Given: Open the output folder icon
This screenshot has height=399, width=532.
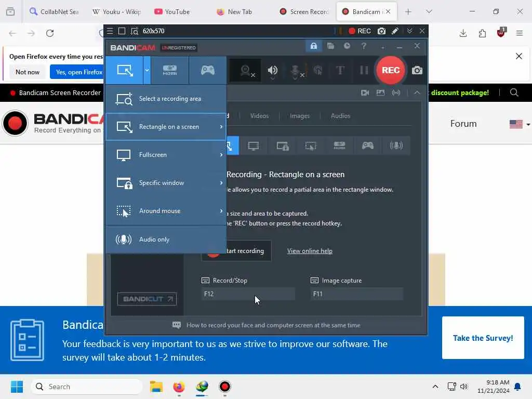Looking at the screenshot, I should point(330,46).
